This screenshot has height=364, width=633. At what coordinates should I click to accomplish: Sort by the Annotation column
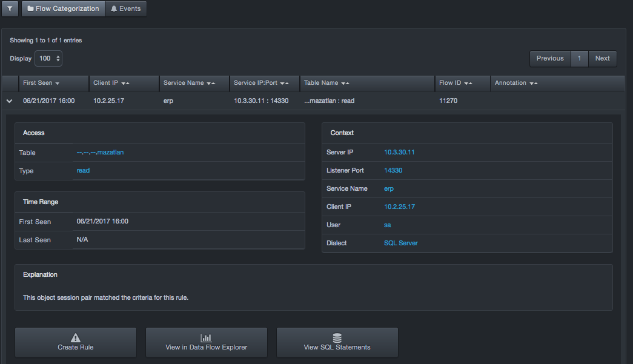tap(516, 83)
